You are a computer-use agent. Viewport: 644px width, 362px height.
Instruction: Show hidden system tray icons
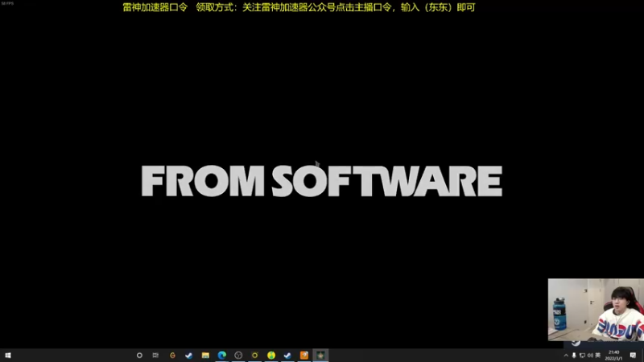[x=566, y=356]
